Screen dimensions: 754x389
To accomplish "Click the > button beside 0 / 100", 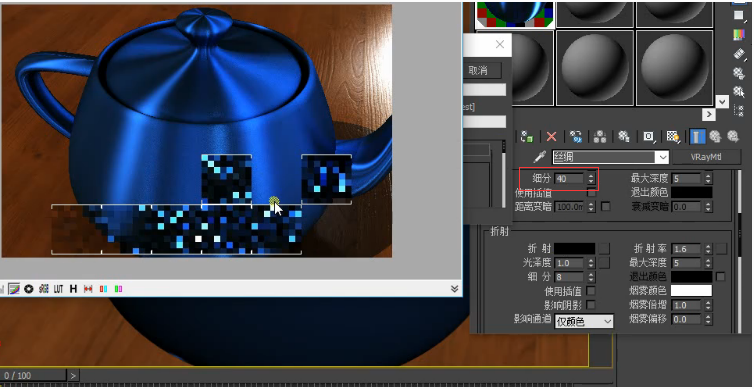I will tap(73, 375).
